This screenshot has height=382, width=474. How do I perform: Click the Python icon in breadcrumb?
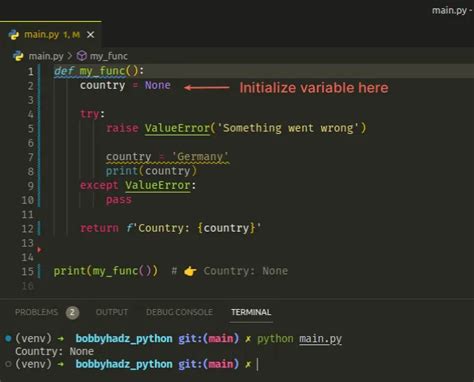(x=18, y=56)
